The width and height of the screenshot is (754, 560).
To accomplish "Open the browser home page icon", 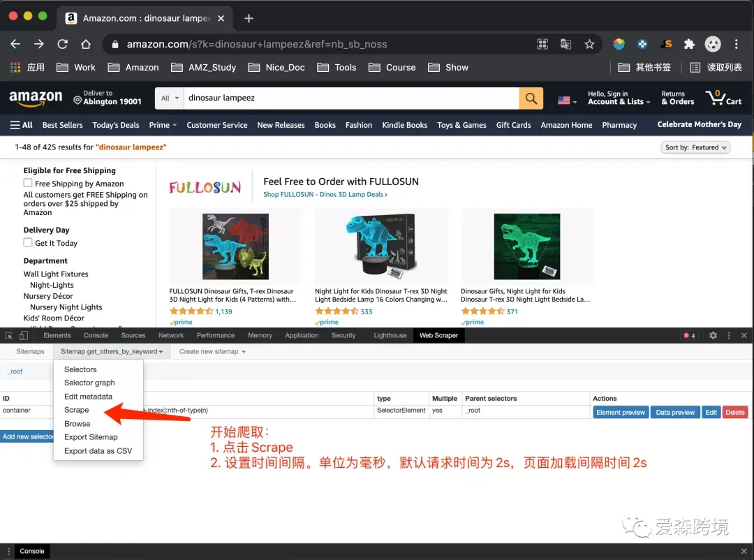I will click(86, 44).
